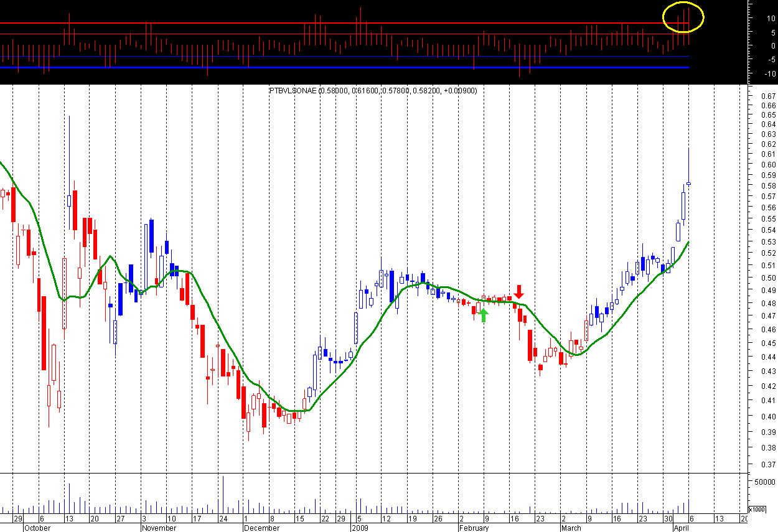Viewport: 778px width, 532px height.
Task: Click the red down arrow sell signal
Action: 520,291
